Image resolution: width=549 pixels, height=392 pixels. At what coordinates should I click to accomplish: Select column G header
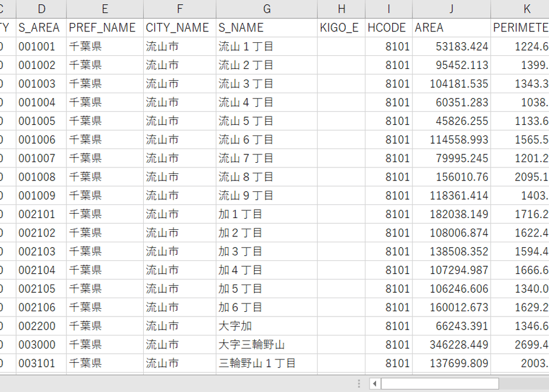pos(267,9)
